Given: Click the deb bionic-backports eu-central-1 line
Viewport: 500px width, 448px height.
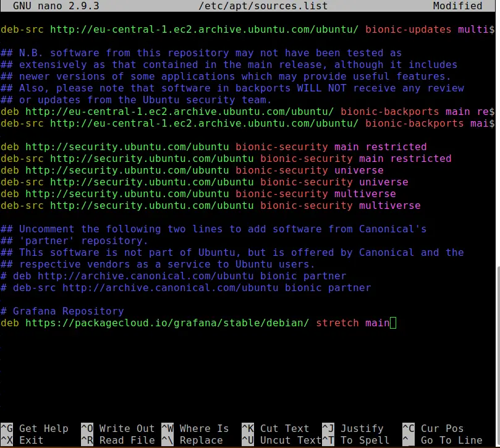Looking at the screenshot, I should [247, 112].
